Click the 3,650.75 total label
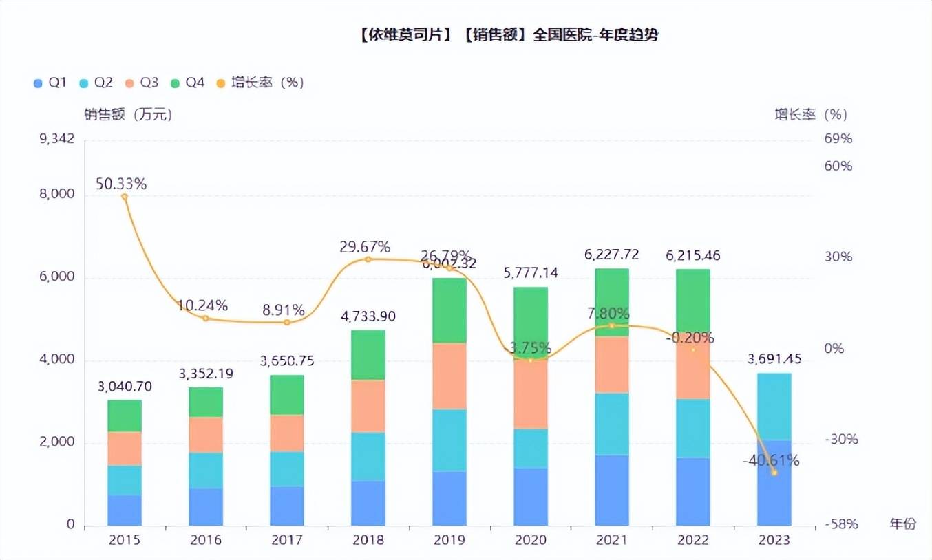The image size is (932, 560). pyautogui.click(x=287, y=362)
